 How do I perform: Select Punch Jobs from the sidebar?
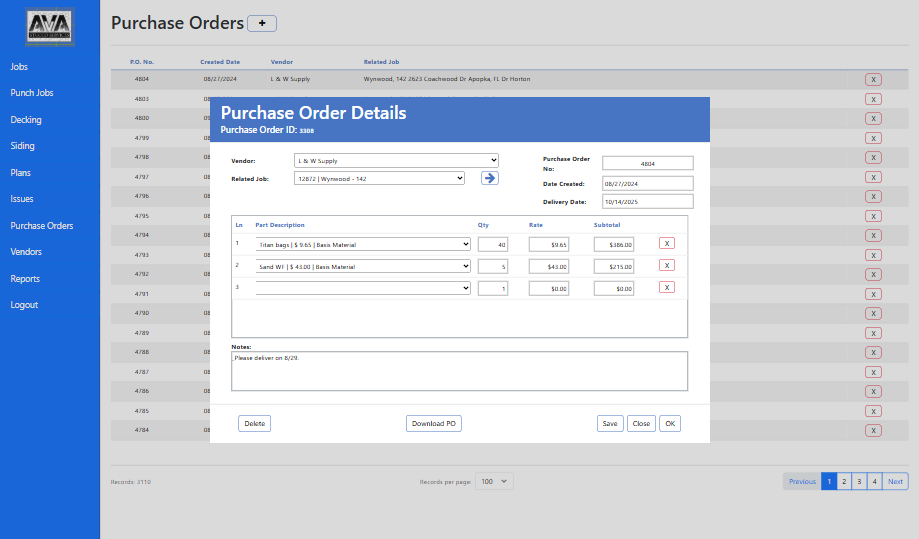32,93
